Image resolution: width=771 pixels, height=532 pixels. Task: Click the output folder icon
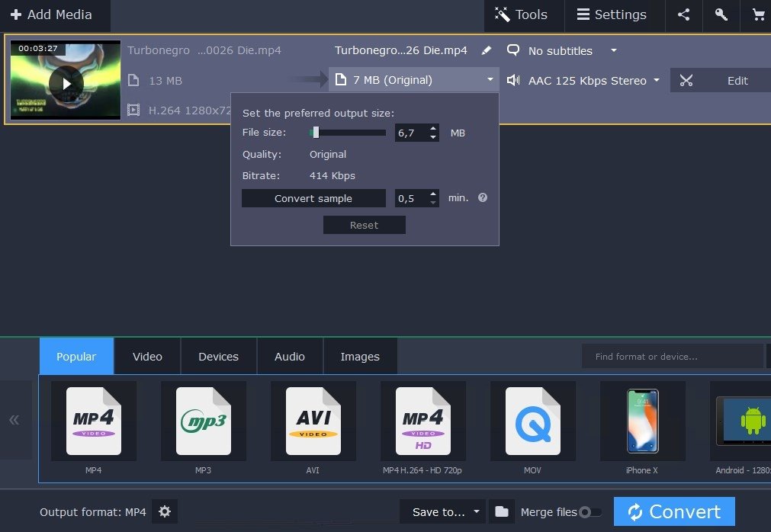[x=502, y=512]
